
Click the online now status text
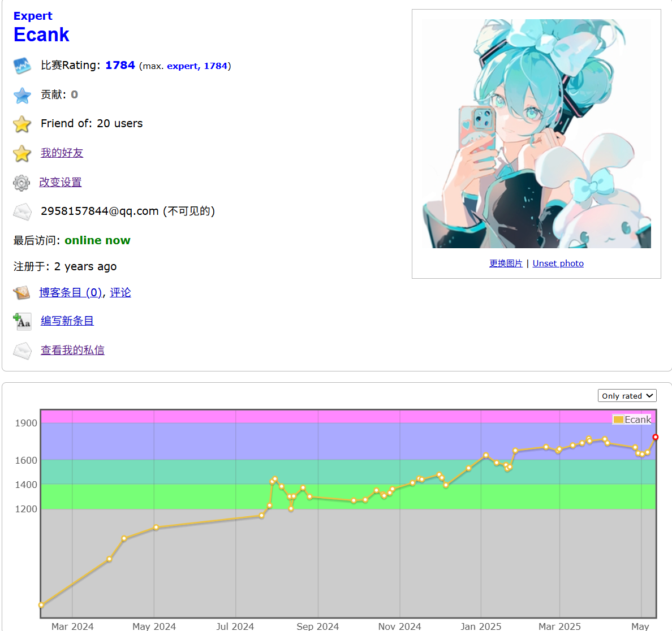[x=97, y=240]
